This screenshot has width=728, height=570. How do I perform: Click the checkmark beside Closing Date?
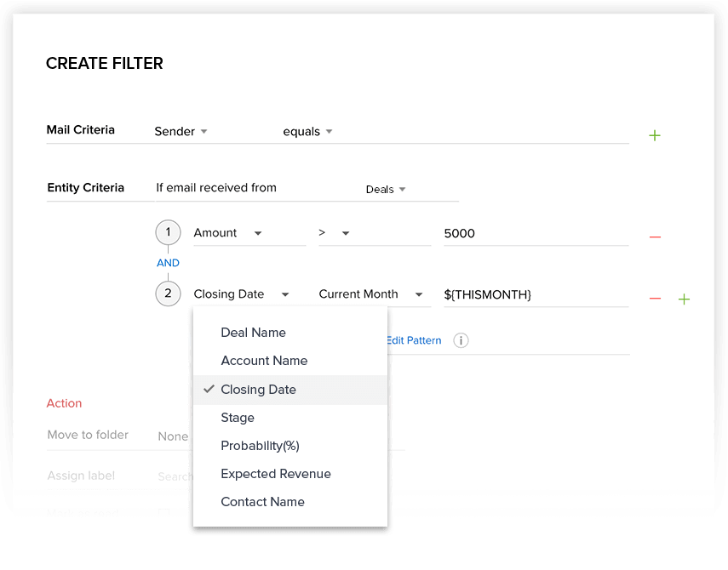tap(209, 389)
